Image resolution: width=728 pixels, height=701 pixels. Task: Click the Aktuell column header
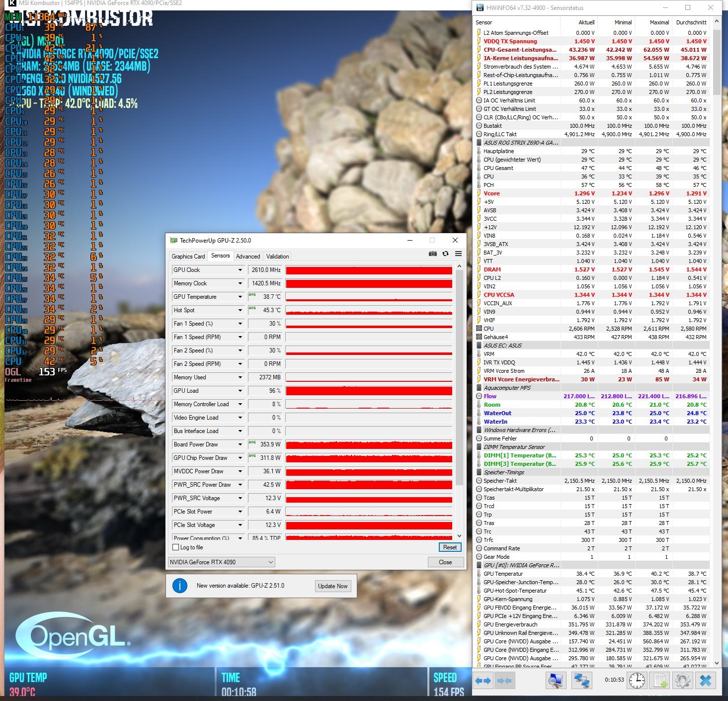click(579, 22)
